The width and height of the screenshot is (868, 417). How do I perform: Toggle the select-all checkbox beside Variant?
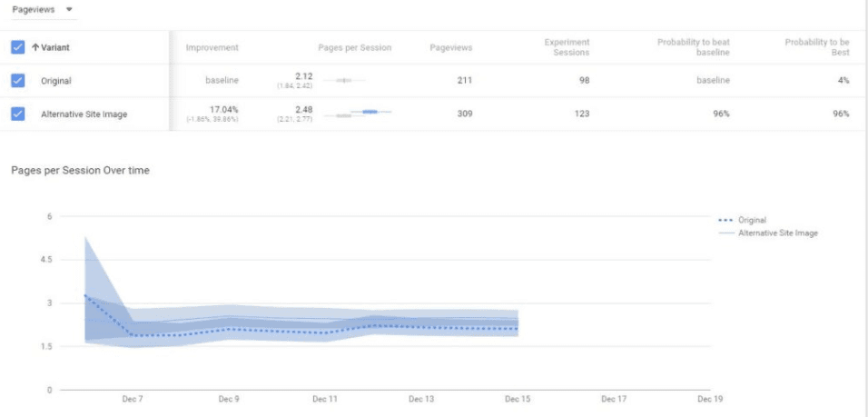pos(17,47)
